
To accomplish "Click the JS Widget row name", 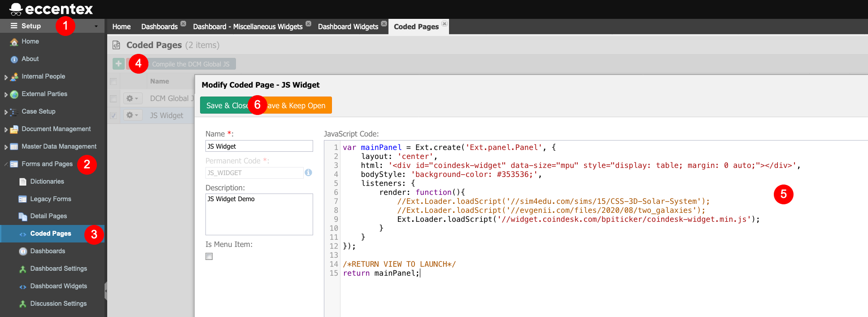I will tap(166, 115).
